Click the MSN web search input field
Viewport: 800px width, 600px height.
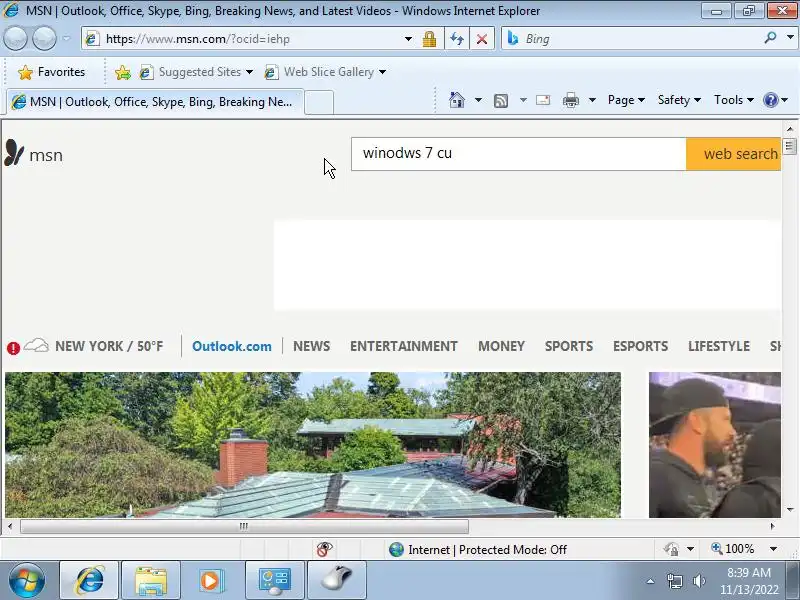(x=518, y=154)
